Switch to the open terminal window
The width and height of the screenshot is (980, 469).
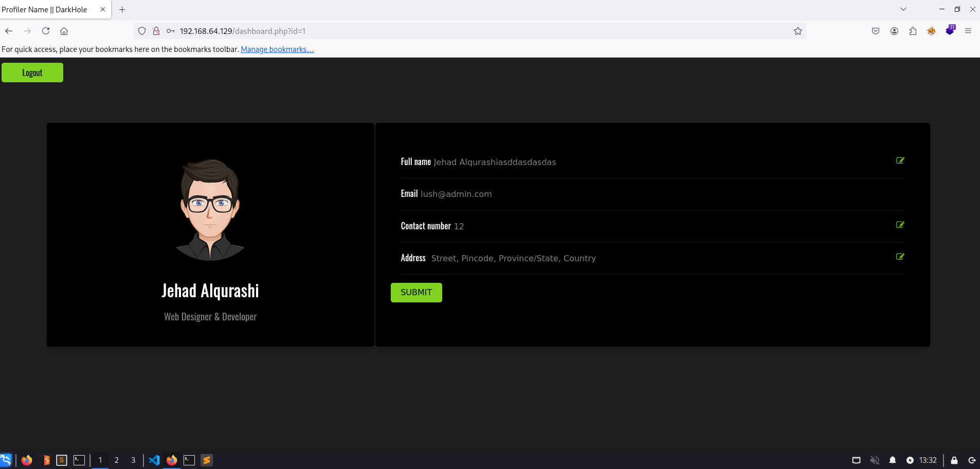[189, 460]
